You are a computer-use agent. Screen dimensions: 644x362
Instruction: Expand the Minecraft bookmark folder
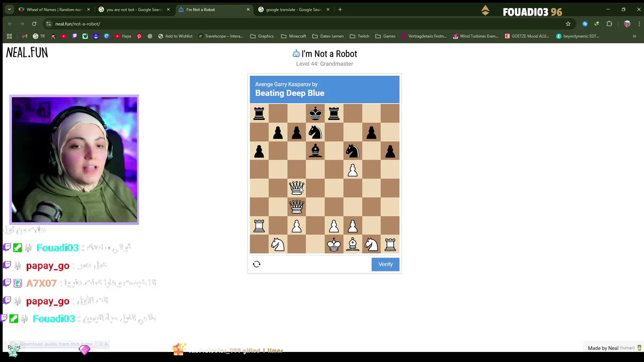[x=293, y=36]
